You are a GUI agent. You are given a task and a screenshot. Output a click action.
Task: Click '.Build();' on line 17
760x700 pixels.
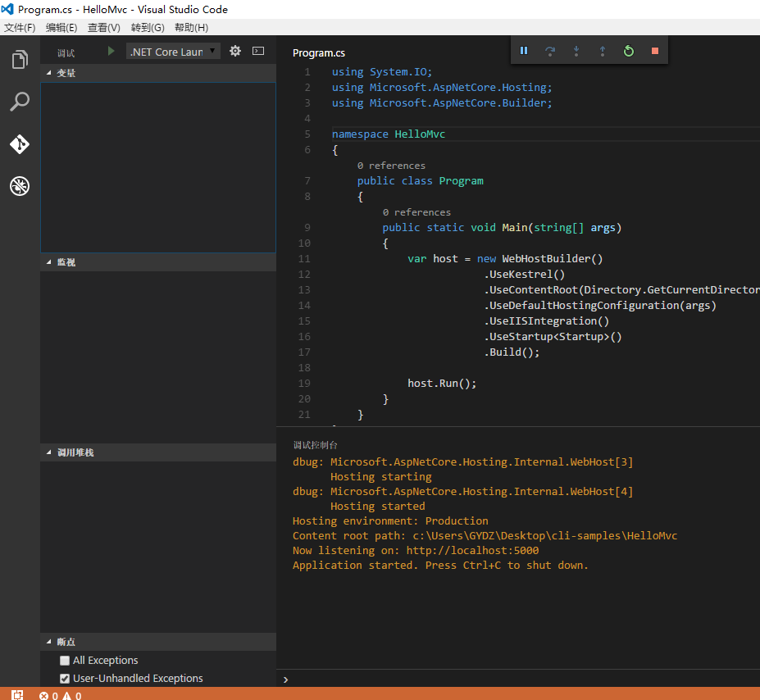512,352
